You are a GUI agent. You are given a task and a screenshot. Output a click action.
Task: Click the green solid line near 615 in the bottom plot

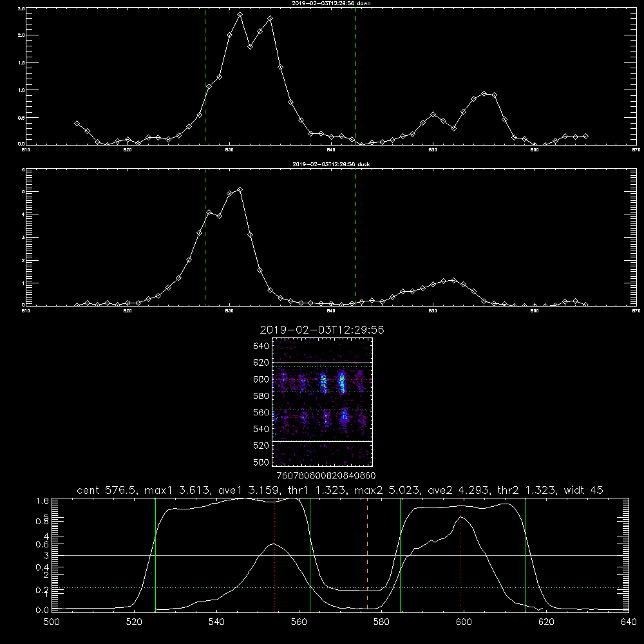pos(526,554)
